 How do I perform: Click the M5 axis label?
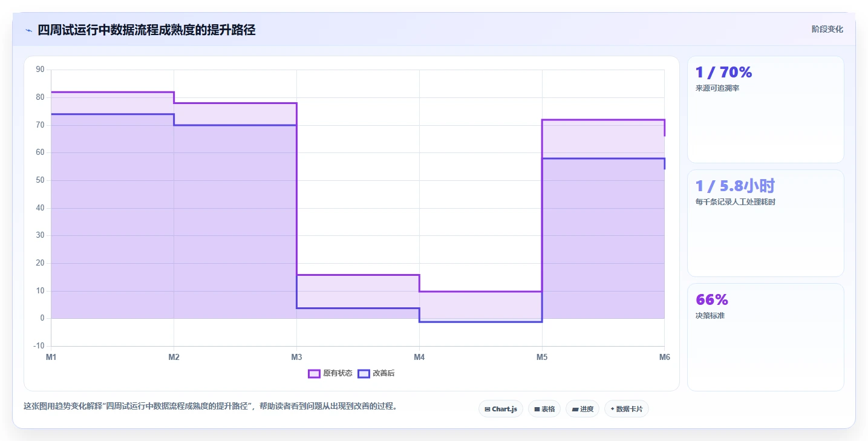(542, 358)
